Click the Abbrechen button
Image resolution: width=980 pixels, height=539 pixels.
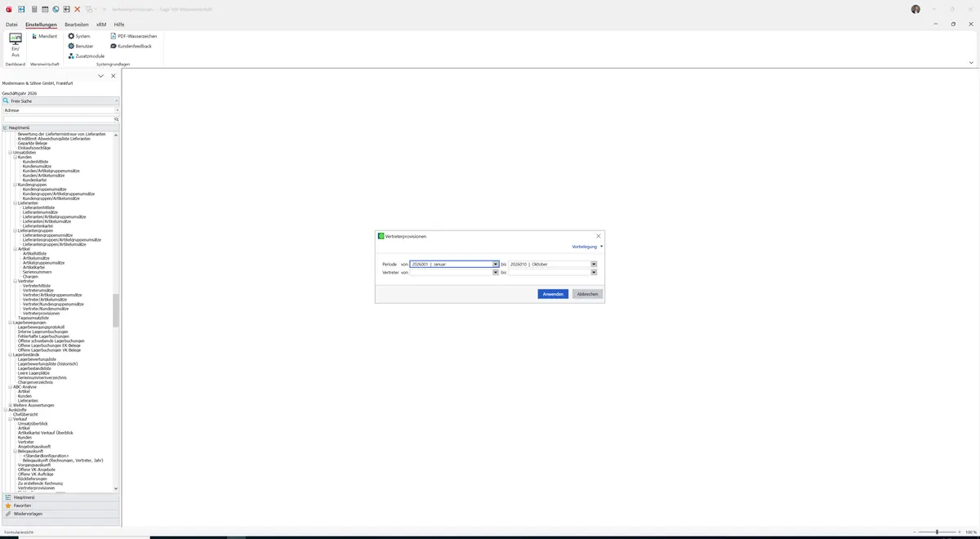[587, 294]
